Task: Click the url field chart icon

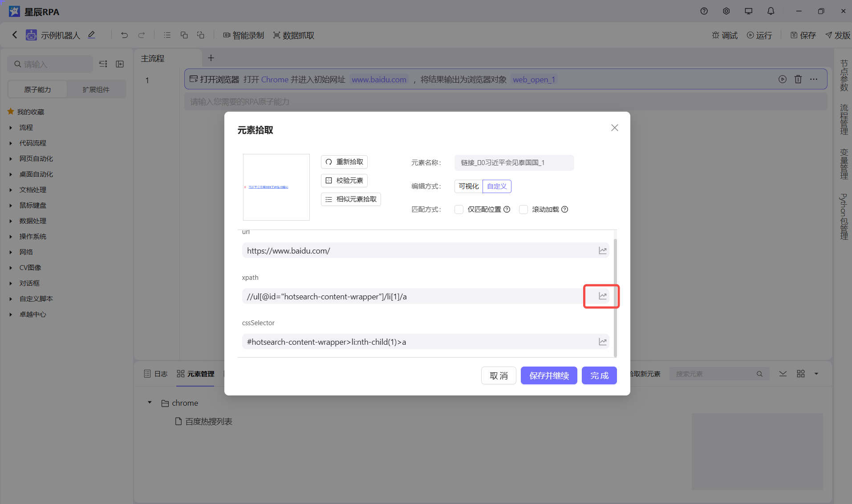Action: click(x=602, y=251)
